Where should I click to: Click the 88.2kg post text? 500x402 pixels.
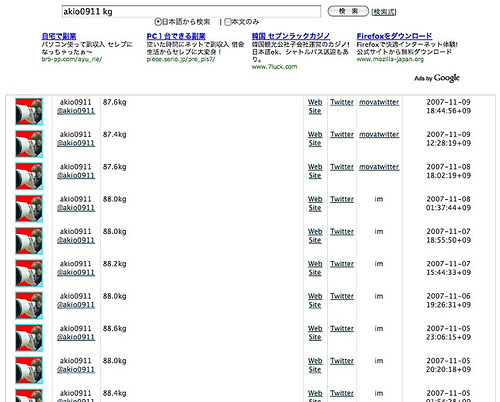click(x=115, y=264)
